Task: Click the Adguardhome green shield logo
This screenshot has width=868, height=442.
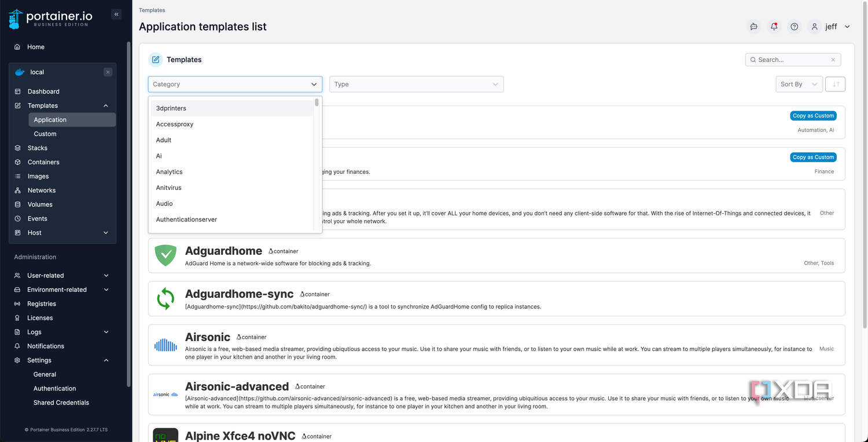Action: [165, 255]
